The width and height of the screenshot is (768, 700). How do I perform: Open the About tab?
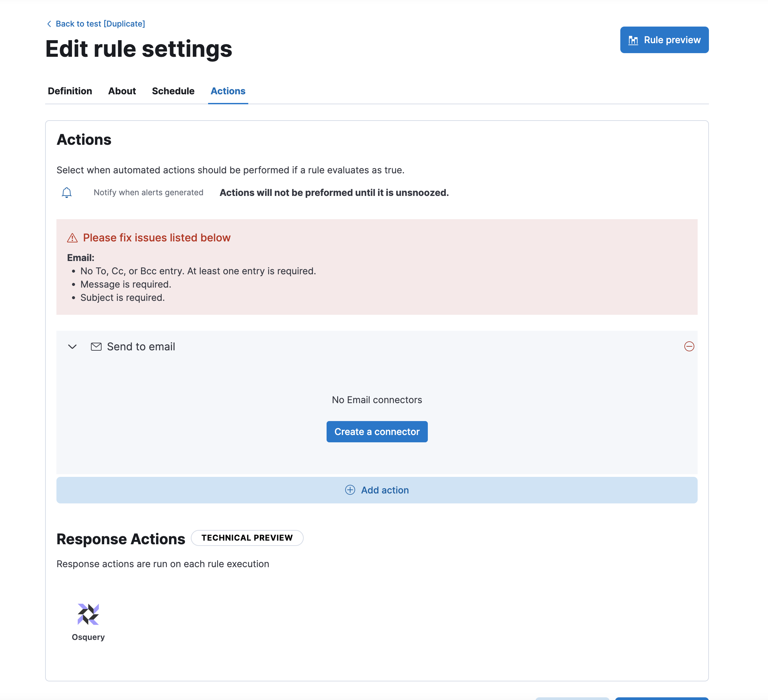click(x=122, y=91)
